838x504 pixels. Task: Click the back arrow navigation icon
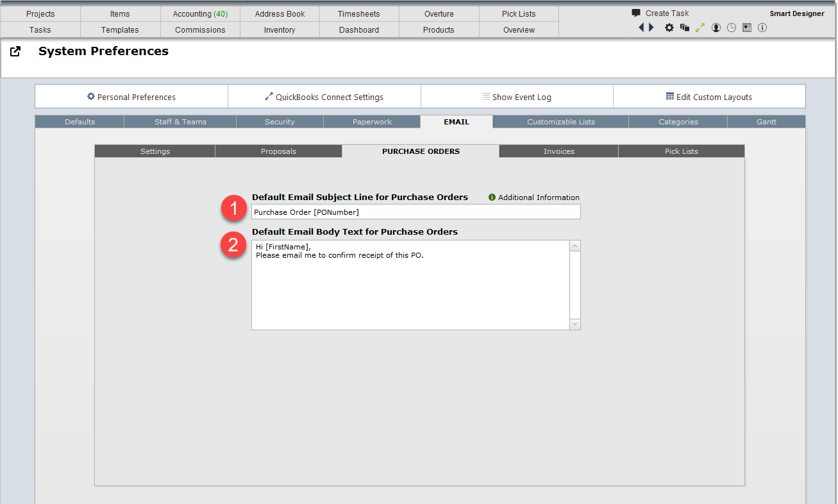[x=641, y=28]
